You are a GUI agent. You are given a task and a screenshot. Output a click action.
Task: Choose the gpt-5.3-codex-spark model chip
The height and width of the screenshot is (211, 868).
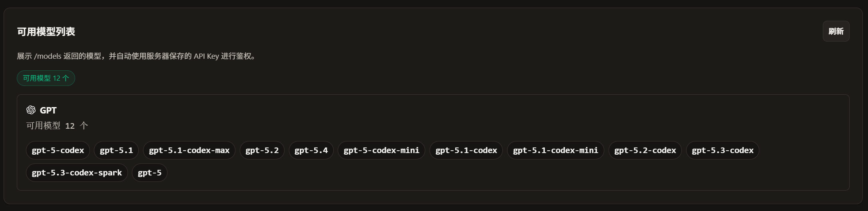pyautogui.click(x=77, y=173)
